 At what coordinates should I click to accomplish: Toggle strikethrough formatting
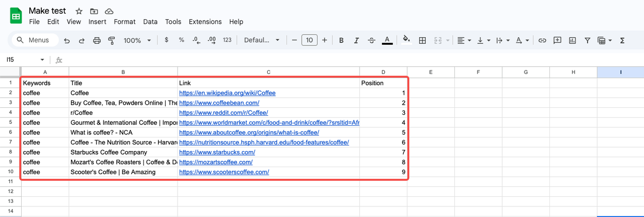click(x=372, y=40)
